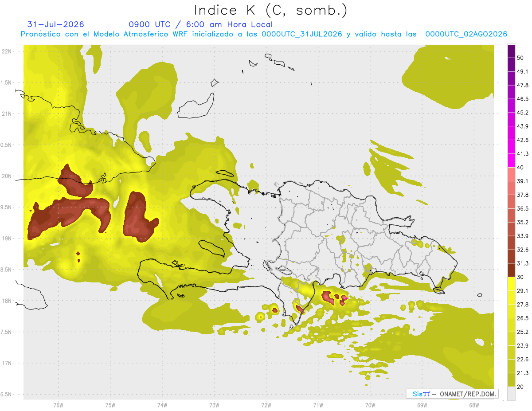Click the colorbar value "43.9"

(523, 126)
